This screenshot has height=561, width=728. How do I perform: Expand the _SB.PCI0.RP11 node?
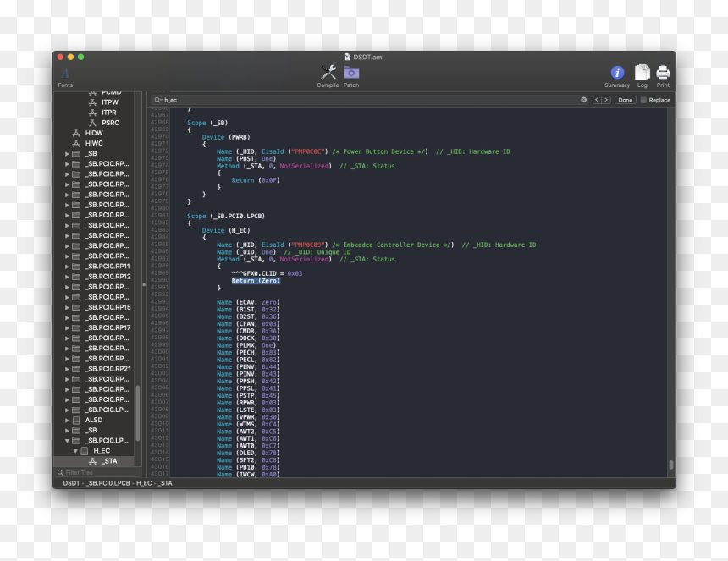tap(67, 267)
